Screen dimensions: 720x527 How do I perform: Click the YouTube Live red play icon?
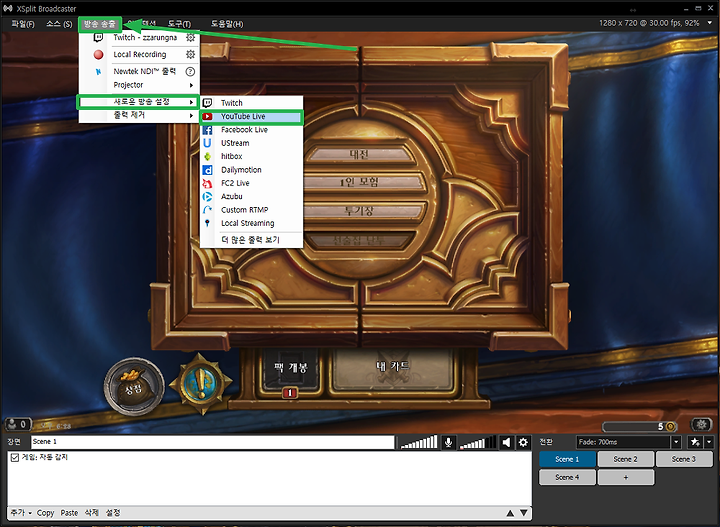pos(207,117)
